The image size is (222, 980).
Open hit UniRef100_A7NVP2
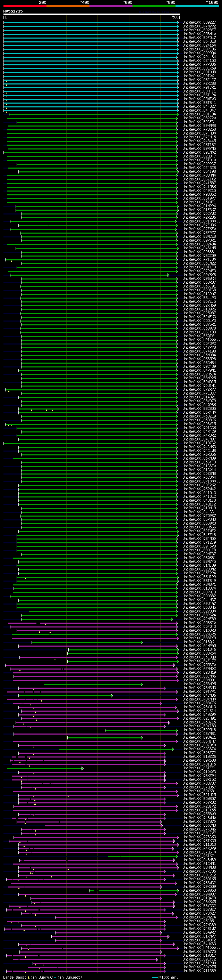pos(199,26)
